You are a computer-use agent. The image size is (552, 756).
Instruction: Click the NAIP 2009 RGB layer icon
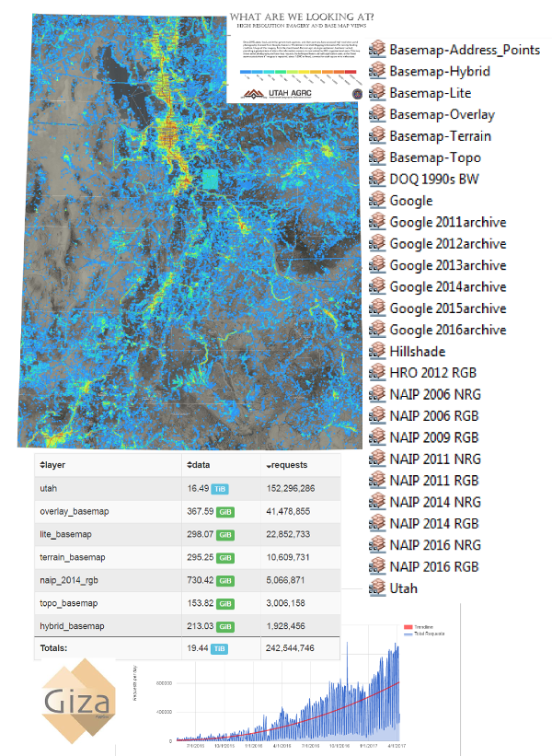pyautogui.click(x=377, y=436)
